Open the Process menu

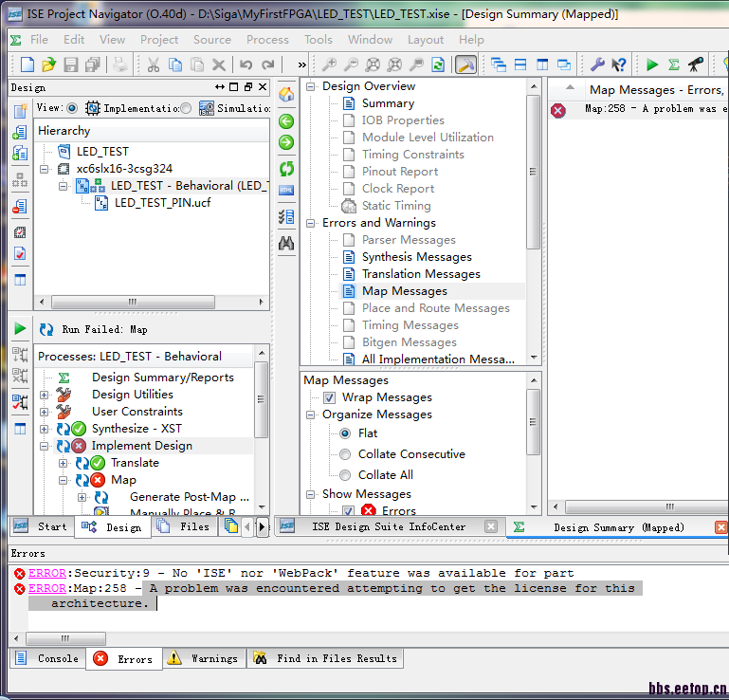click(267, 40)
